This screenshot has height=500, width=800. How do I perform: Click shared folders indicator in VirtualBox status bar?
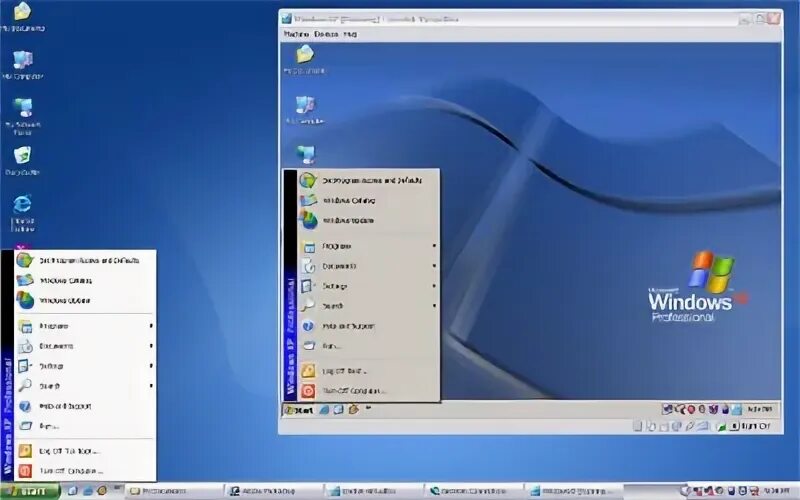703,426
